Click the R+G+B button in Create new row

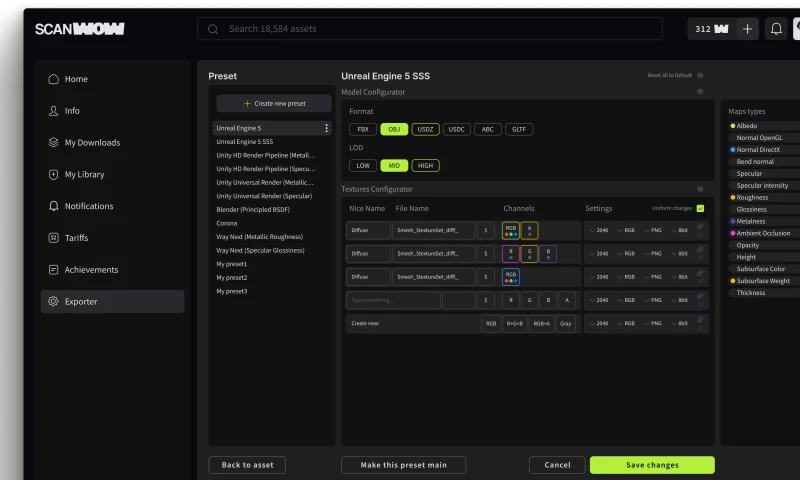(x=515, y=323)
